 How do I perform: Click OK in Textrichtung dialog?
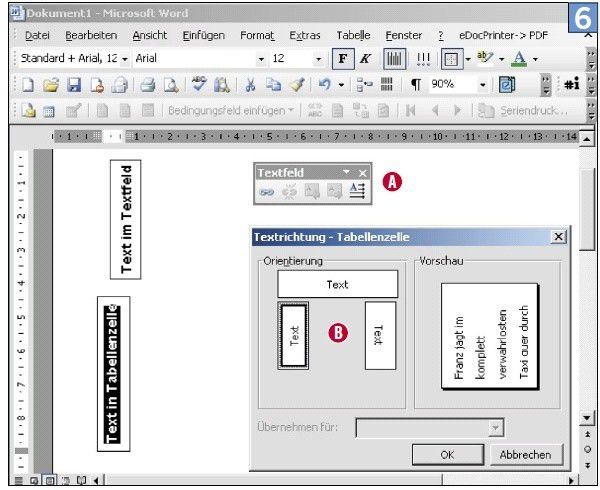(x=448, y=455)
